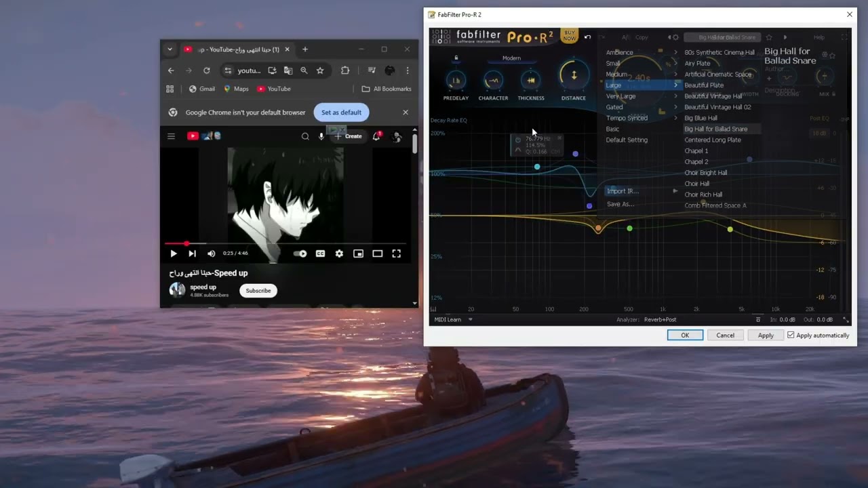Enter fullscreen on the YouTube player
The width and height of the screenshot is (868, 488).
[x=397, y=253]
